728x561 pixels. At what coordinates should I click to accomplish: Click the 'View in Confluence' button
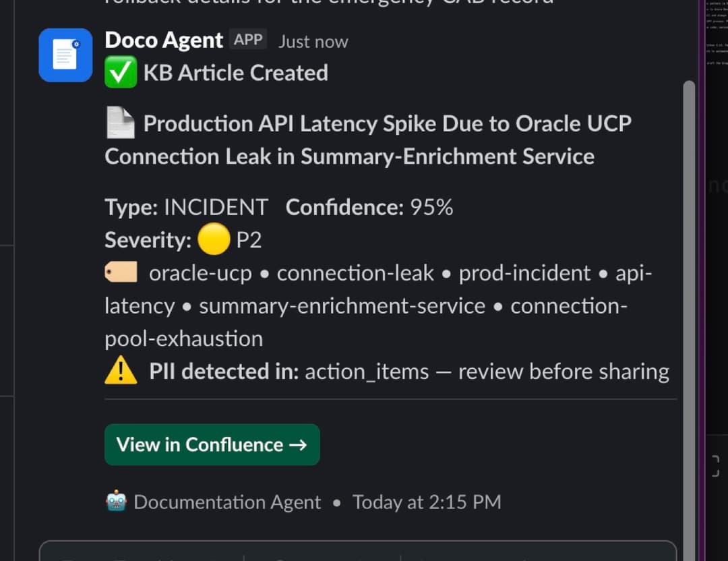212,444
